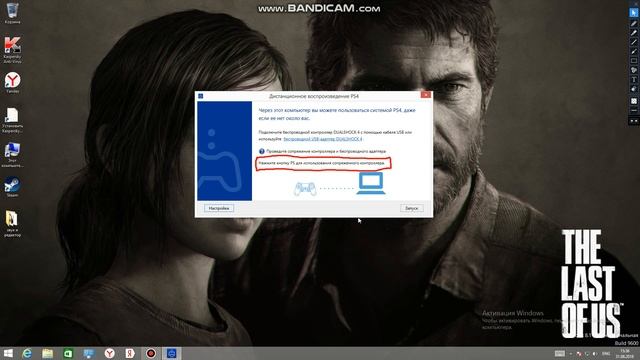Click the ENG language indicator
Screen dimensions: 640x360
(606, 353)
